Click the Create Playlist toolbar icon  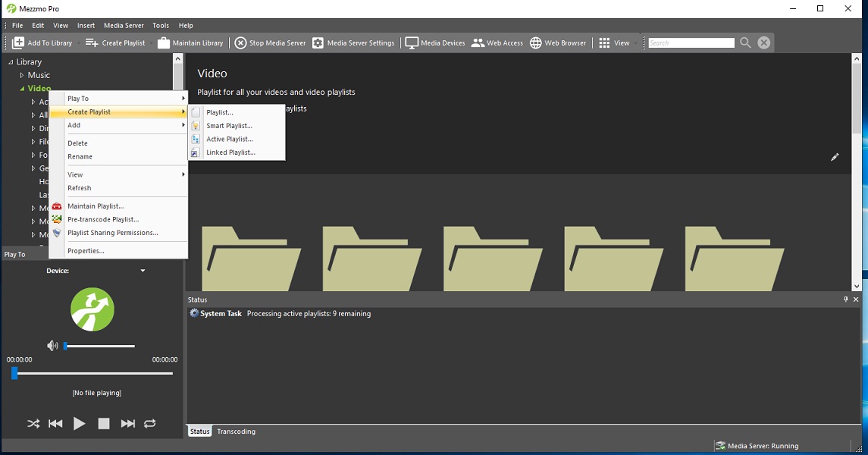pos(92,42)
